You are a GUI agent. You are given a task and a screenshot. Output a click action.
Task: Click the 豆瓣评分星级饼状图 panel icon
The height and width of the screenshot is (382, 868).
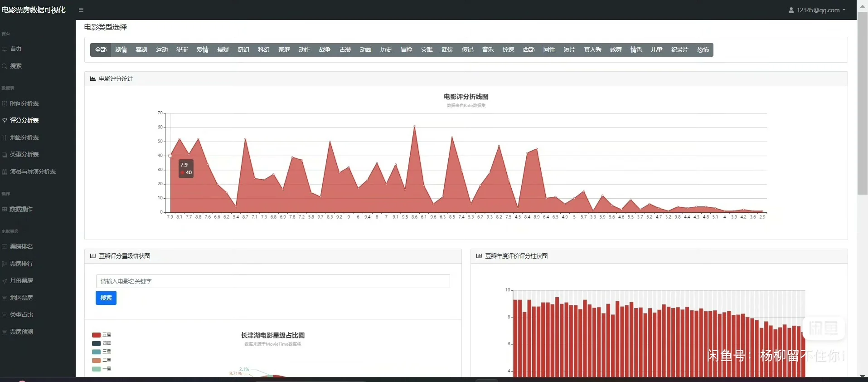93,256
